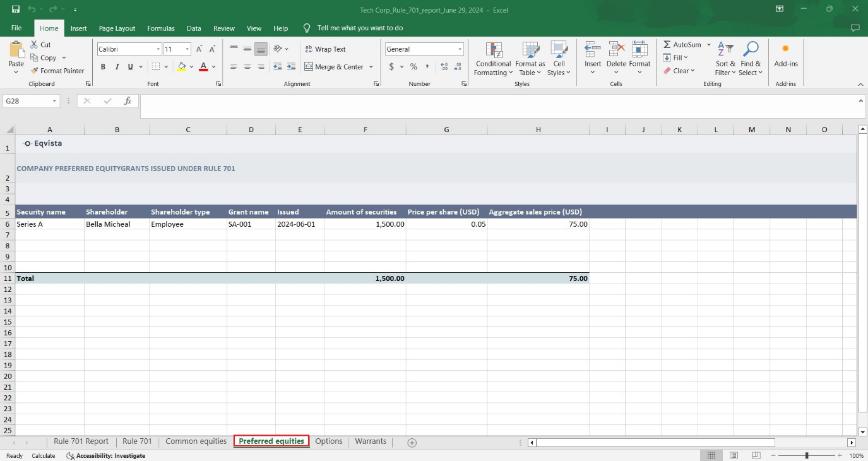Click Merge & Center button
868x461 pixels.
point(335,66)
